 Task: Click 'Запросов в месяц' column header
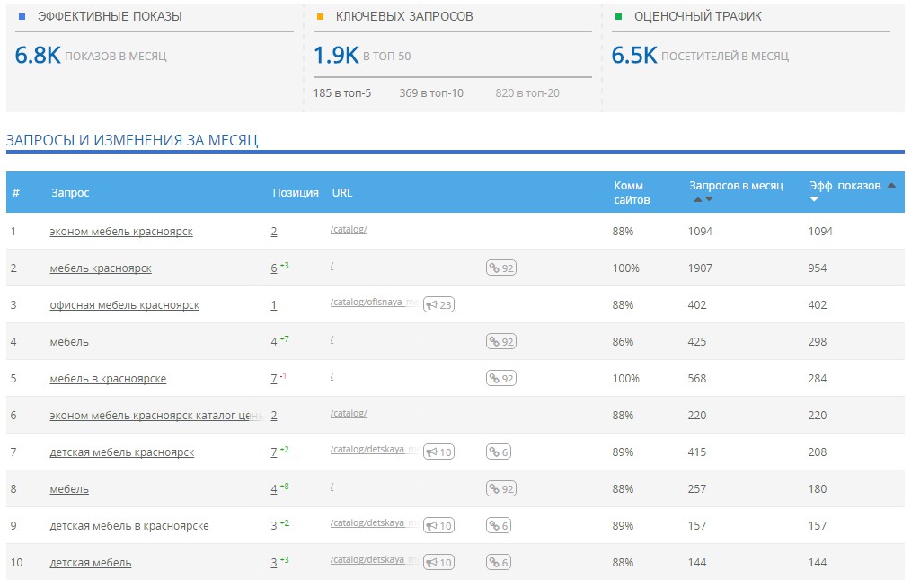pos(736,186)
